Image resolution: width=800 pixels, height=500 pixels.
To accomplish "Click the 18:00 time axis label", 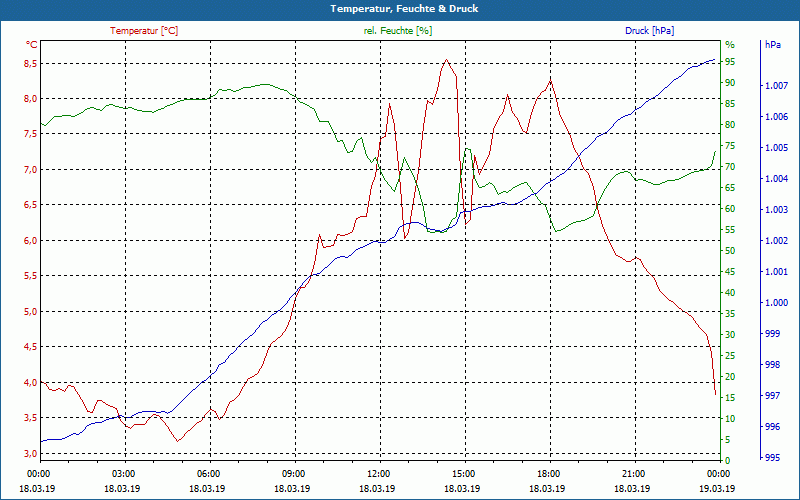I will [x=550, y=473].
